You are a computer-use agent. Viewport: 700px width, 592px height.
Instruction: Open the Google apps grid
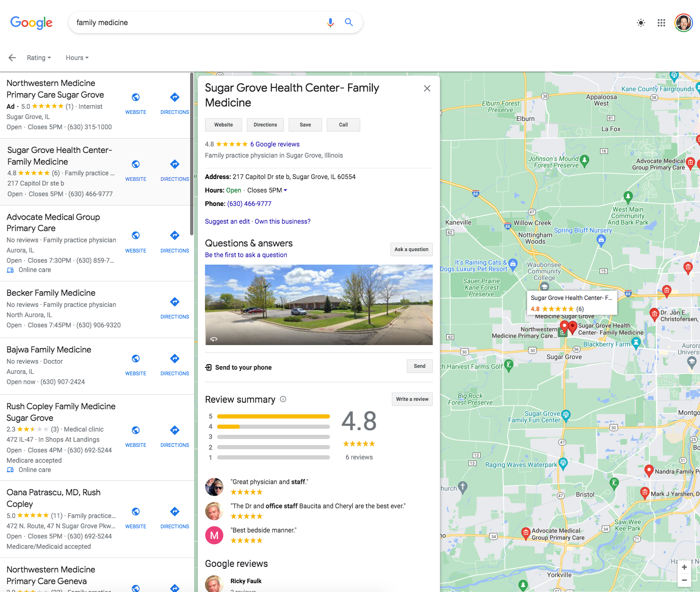coord(661,23)
